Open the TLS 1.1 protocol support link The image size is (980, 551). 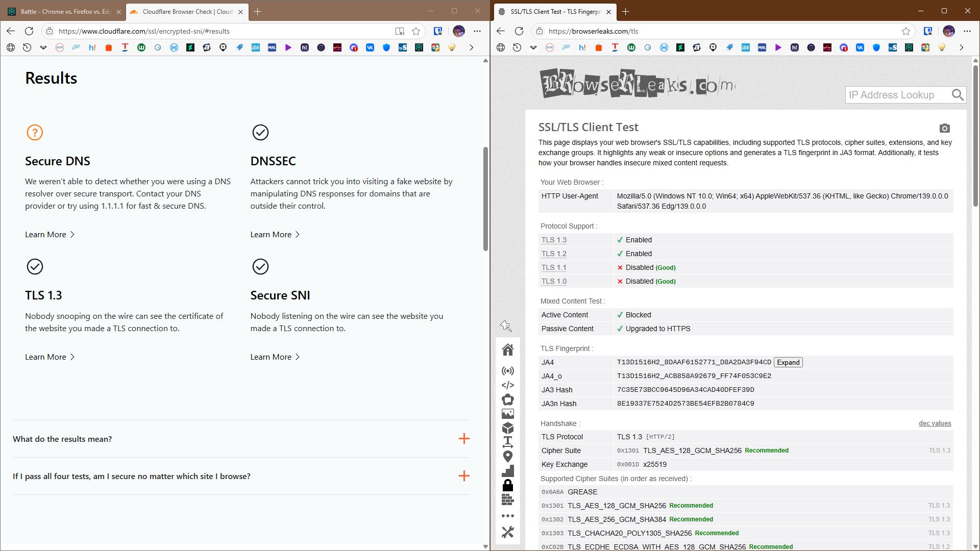[554, 267]
